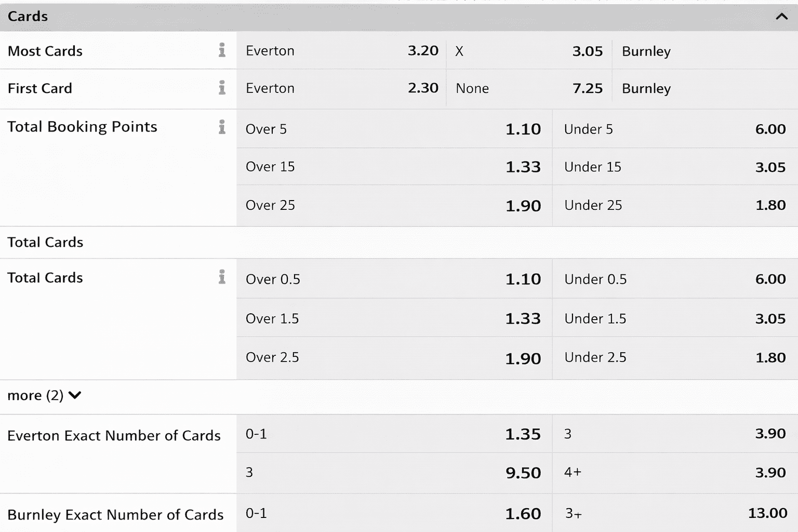Choose Under 0.5 Total Cards at 6.00

[x=674, y=279]
